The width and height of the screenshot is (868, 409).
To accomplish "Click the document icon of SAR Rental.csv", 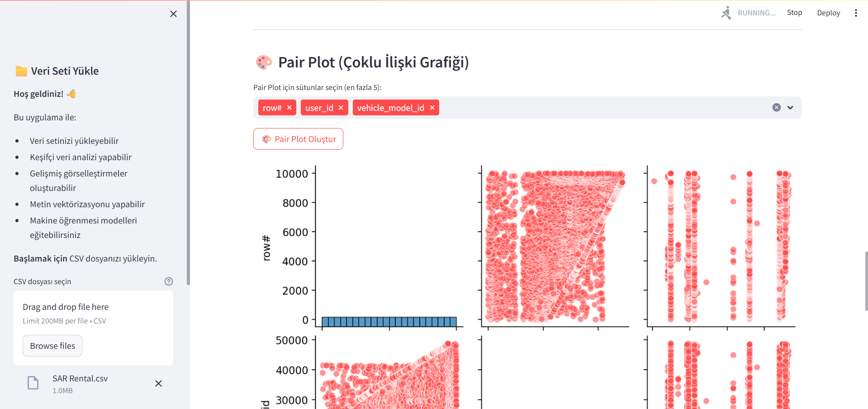I will [x=33, y=383].
